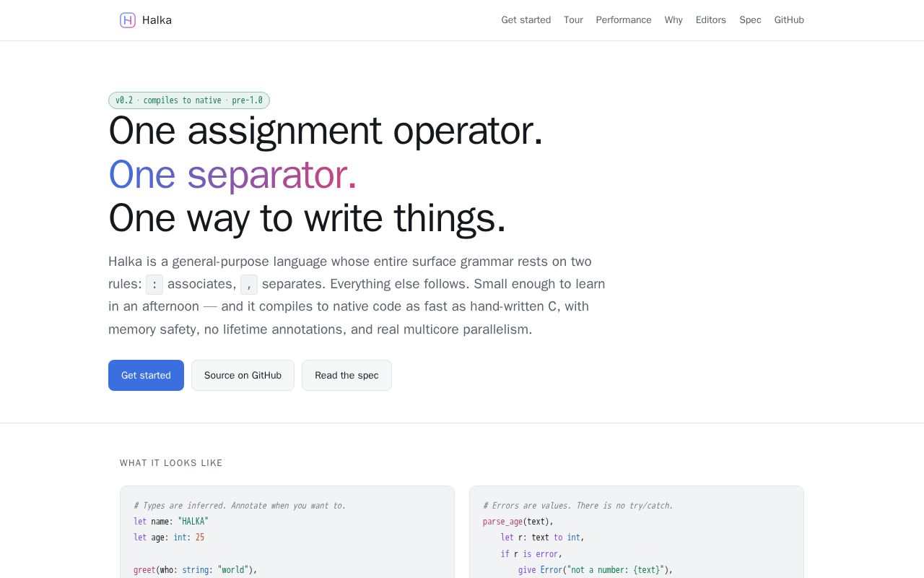Click the gradient 'One separator.' headline
Viewport: 924px width, 578px height.
point(232,174)
